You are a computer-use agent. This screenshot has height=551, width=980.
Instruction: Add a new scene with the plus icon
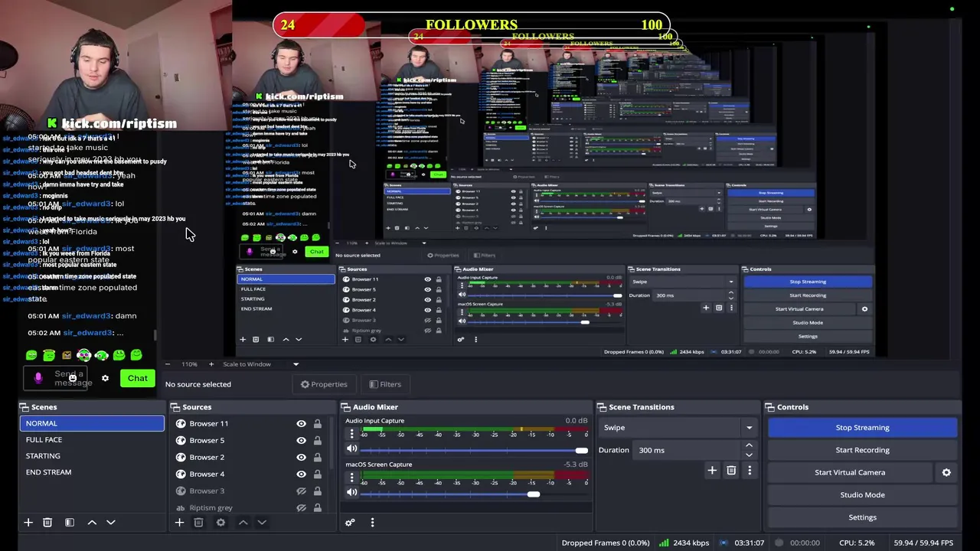[x=28, y=522]
